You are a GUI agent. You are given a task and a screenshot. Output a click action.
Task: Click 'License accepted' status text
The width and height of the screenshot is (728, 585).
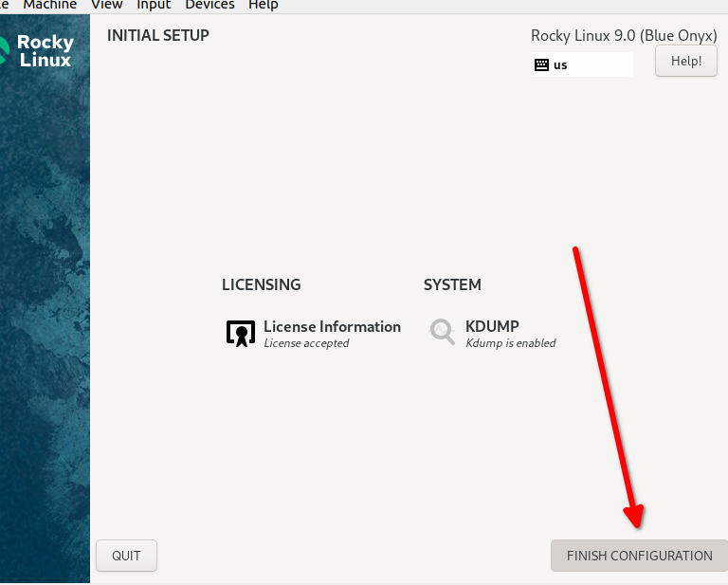(x=306, y=343)
